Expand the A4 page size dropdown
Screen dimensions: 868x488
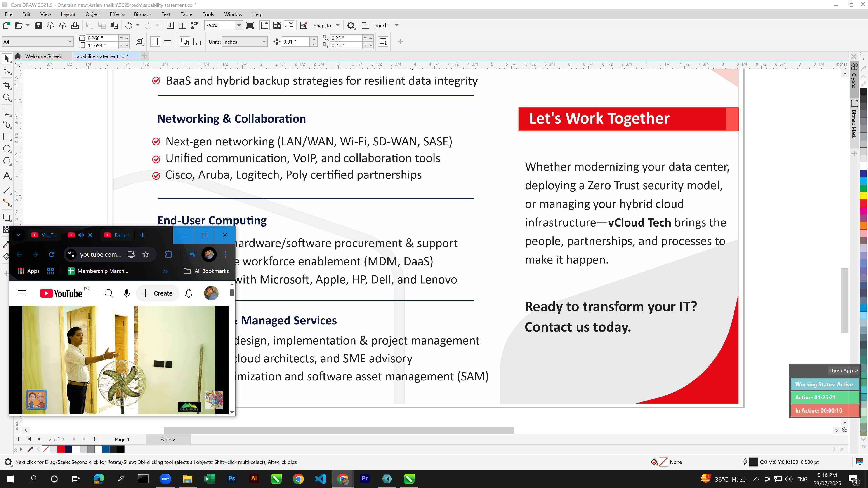pos(70,42)
